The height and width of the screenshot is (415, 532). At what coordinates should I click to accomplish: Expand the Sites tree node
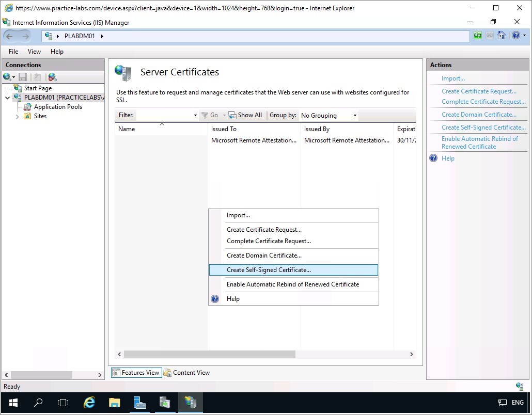coord(17,117)
